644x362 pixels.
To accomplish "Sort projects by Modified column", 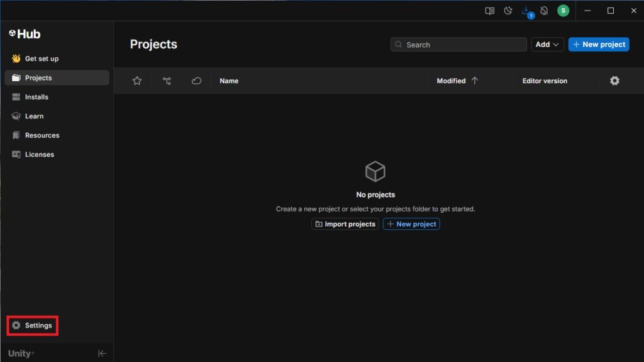I will 457,81.
